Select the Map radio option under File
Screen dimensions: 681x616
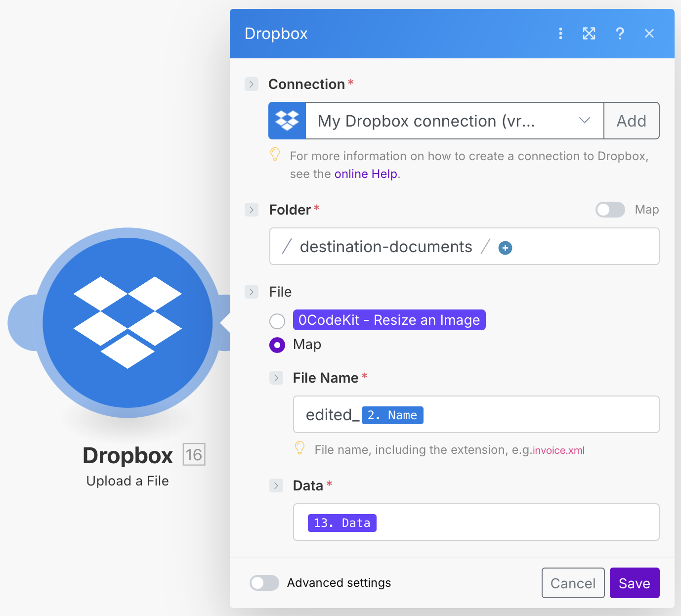277,345
